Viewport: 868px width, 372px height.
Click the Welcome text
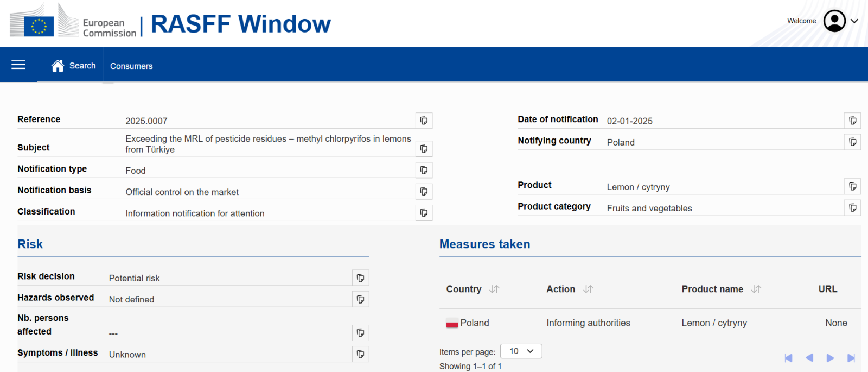(x=802, y=21)
